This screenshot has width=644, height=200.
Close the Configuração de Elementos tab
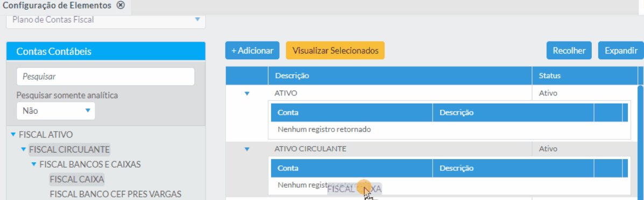[121, 5]
